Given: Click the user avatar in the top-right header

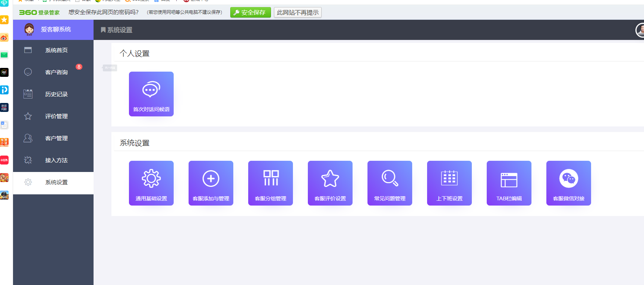Looking at the screenshot, I should point(640,30).
